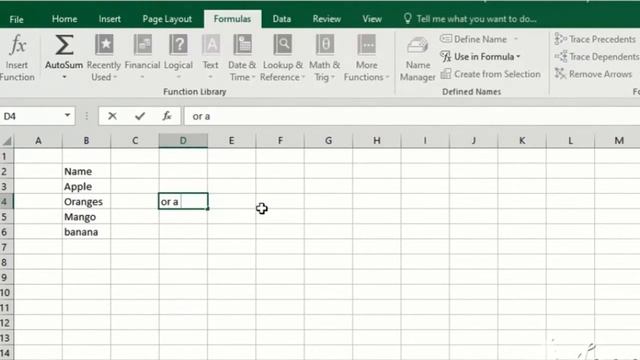
Task: Select row 10 header
Action: tap(7, 293)
